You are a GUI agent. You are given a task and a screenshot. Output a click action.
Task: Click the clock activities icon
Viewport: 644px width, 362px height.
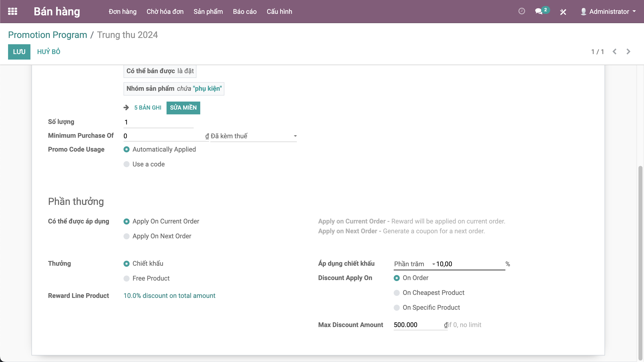[522, 11]
